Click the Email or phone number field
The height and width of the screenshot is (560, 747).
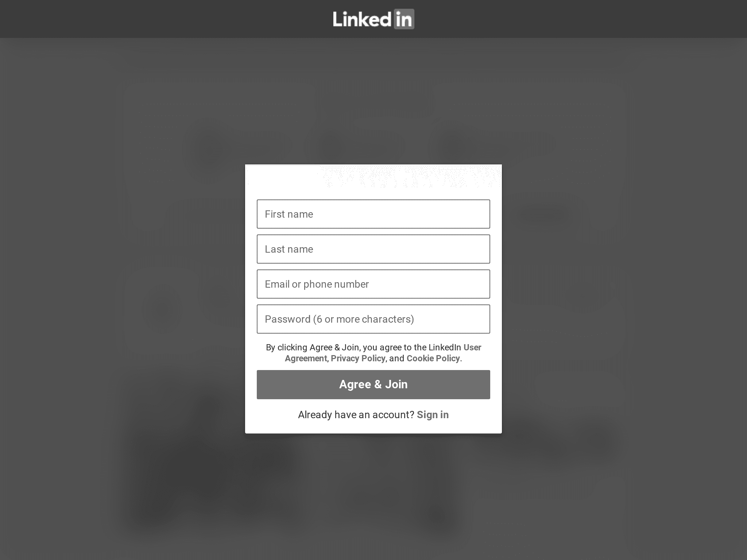373,284
